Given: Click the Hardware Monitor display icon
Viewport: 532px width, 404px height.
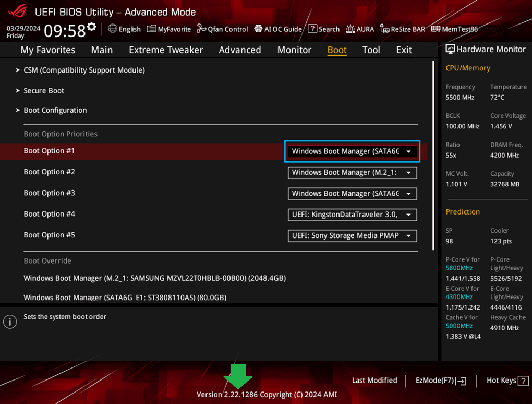Looking at the screenshot, I should click(450, 49).
